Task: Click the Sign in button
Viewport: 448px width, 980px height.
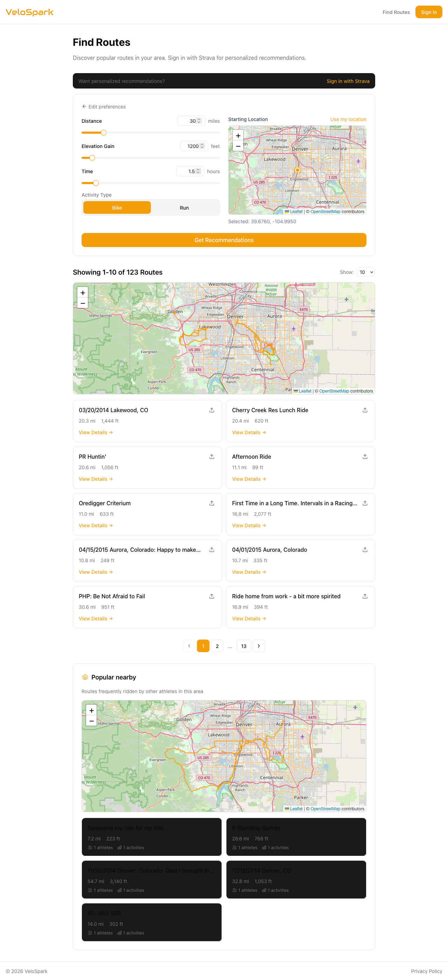Action: click(x=429, y=12)
